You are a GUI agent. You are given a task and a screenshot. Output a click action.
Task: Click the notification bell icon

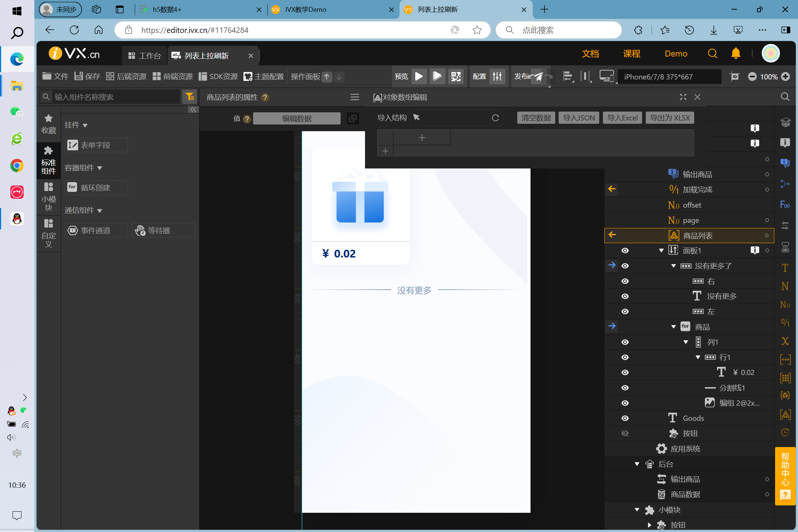click(x=736, y=54)
